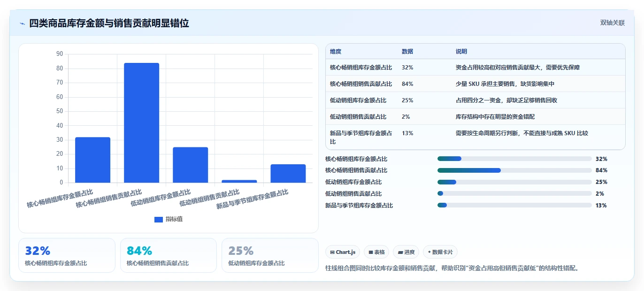644x291 pixels.
Task: Click table cell 核心畅销组销售贡献占比 in 维度 column
Action: point(361,84)
